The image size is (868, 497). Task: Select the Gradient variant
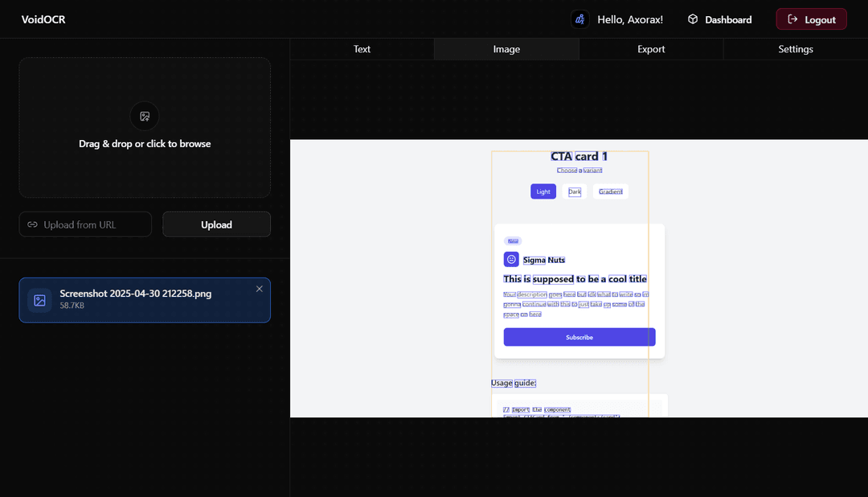(x=610, y=191)
